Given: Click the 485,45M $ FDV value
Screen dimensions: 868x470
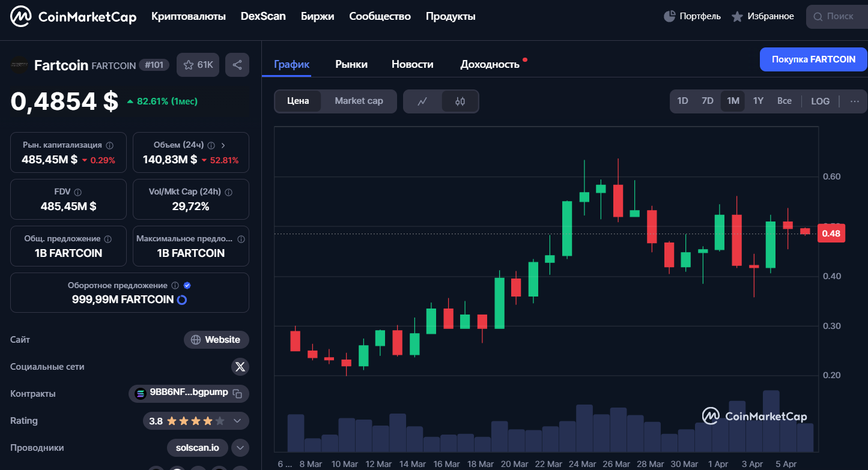Looking at the screenshot, I should [x=68, y=206].
